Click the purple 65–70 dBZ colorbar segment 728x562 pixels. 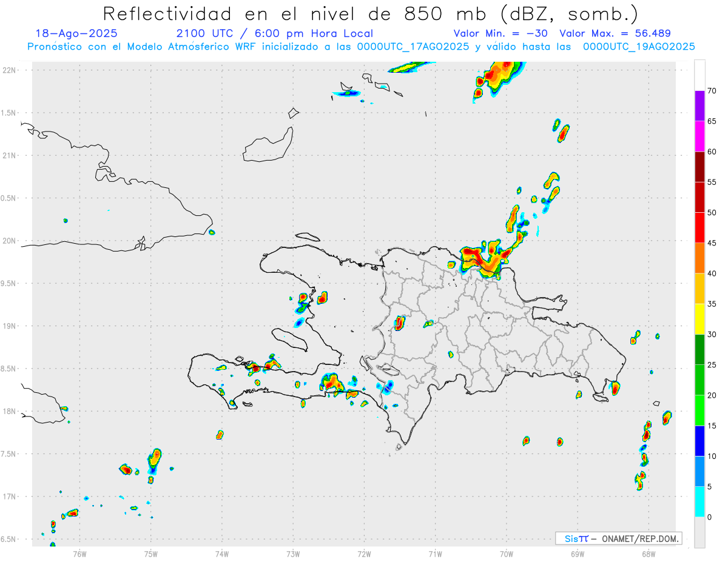699,106
